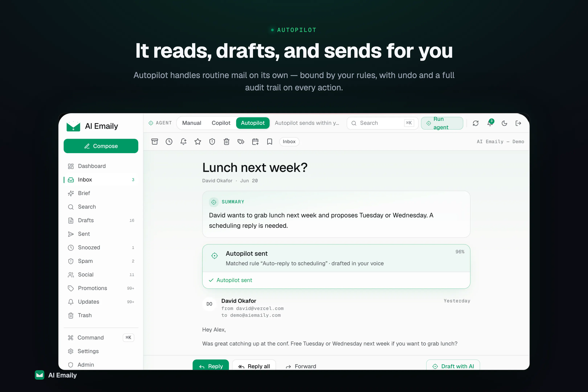The image size is (588, 392).
Task: Click the DO sender avatar
Action: (x=209, y=304)
